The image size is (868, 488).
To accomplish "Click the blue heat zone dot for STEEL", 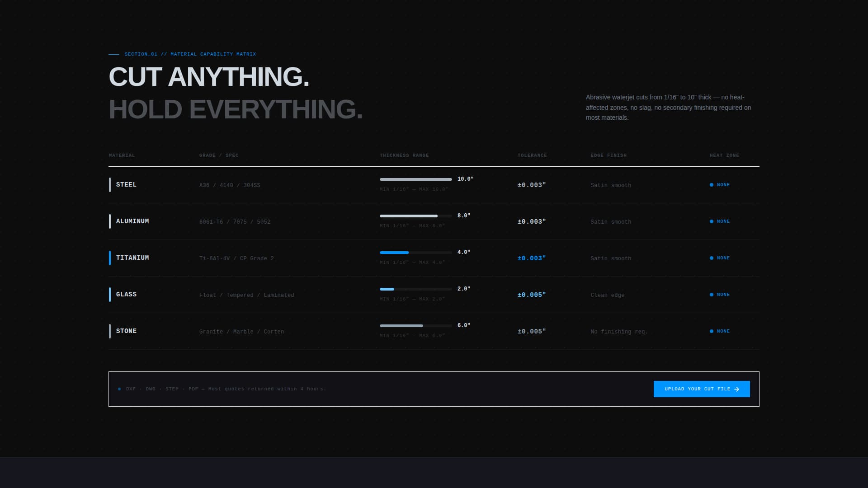I will pyautogui.click(x=712, y=185).
